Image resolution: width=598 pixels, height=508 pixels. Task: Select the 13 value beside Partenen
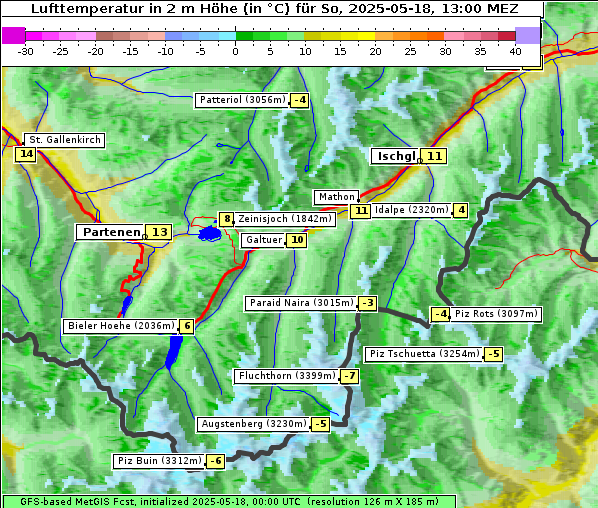[159, 232]
